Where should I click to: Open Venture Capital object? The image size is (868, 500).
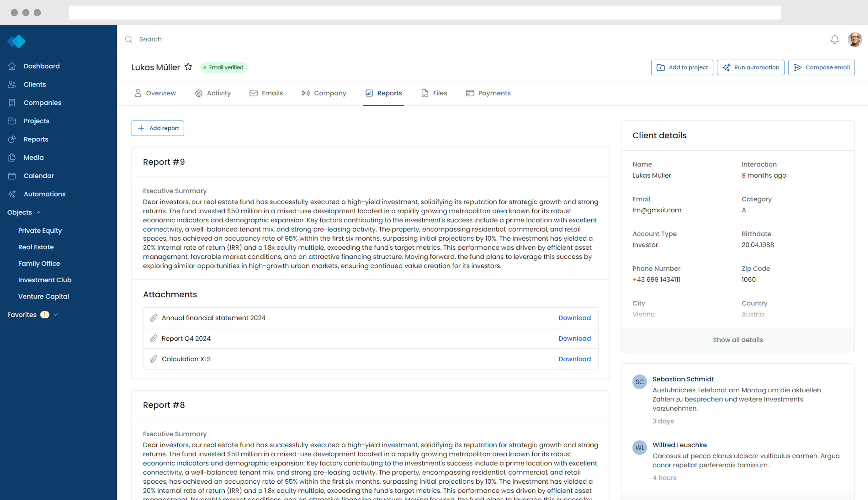[43, 296]
